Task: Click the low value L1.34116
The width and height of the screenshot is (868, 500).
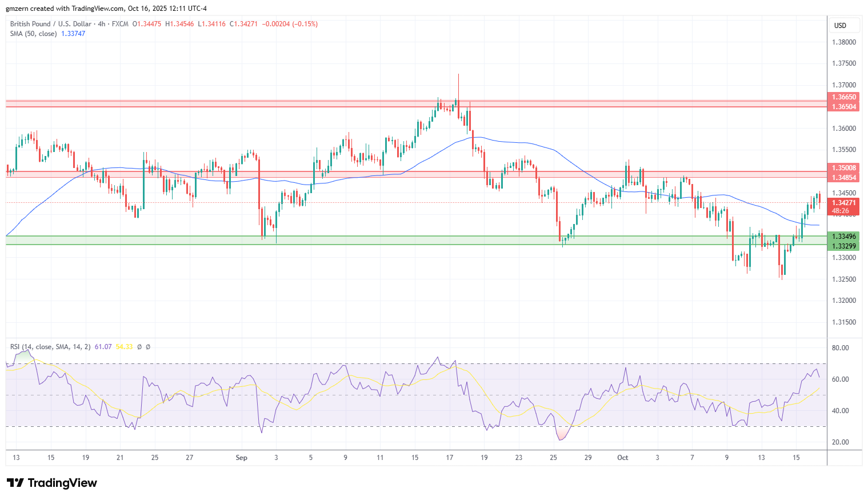Action: click(211, 24)
